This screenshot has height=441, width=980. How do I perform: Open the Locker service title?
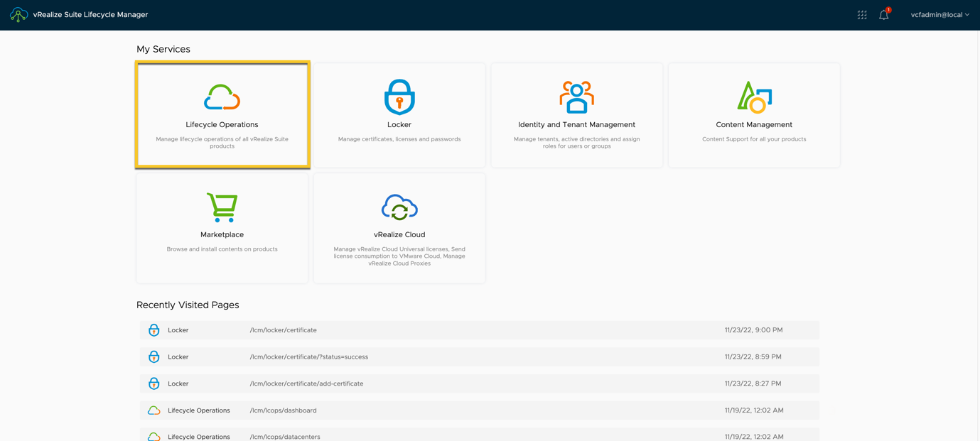(x=399, y=125)
